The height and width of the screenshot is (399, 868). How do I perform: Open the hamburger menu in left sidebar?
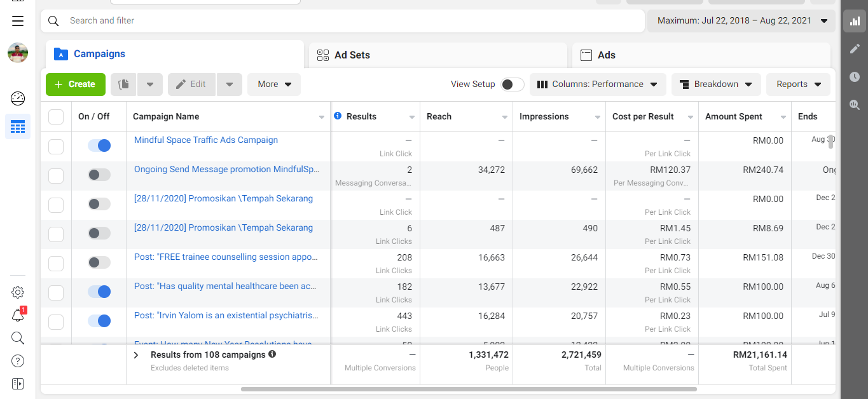(18, 21)
